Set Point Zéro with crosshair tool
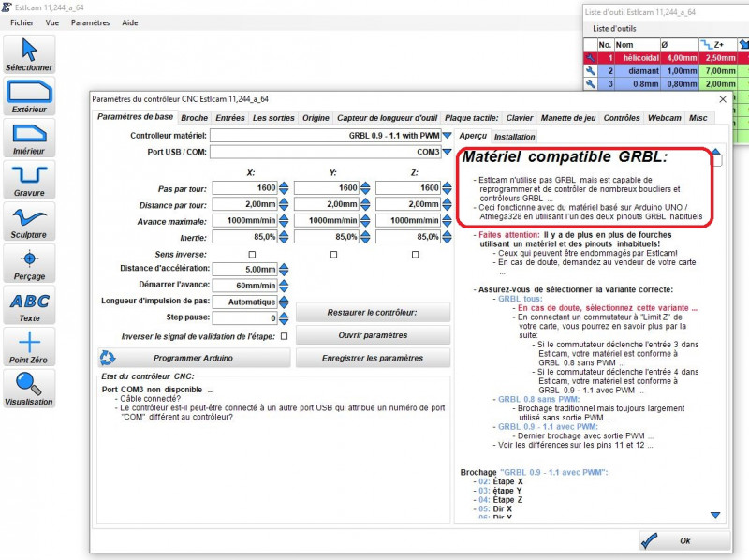 point(29,346)
